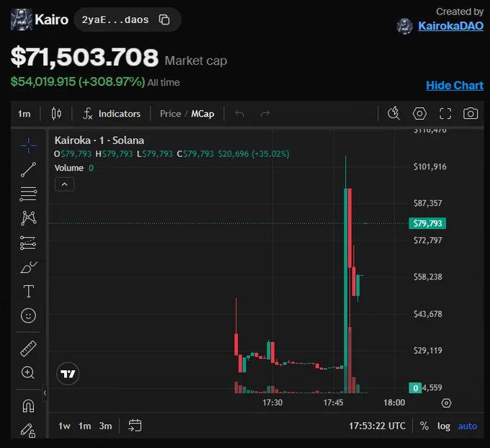Click the $58,238 price axis label

(428, 277)
